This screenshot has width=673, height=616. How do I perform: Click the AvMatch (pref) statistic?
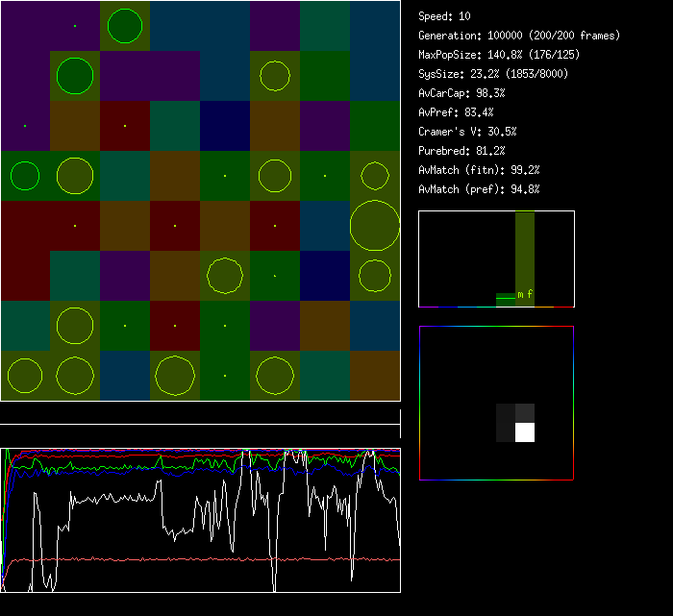tap(479, 189)
